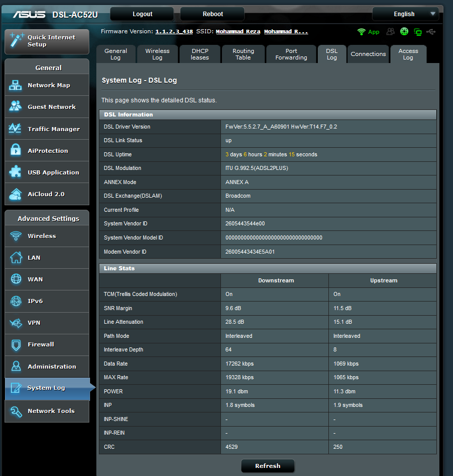Open the English language dropdown
The width and height of the screenshot is (453, 476).
click(x=406, y=14)
